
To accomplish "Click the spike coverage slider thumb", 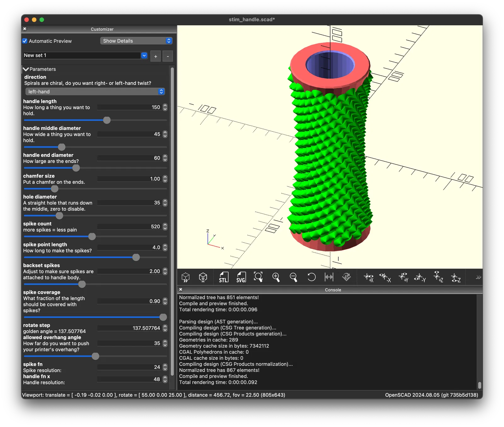I will coord(163,317).
